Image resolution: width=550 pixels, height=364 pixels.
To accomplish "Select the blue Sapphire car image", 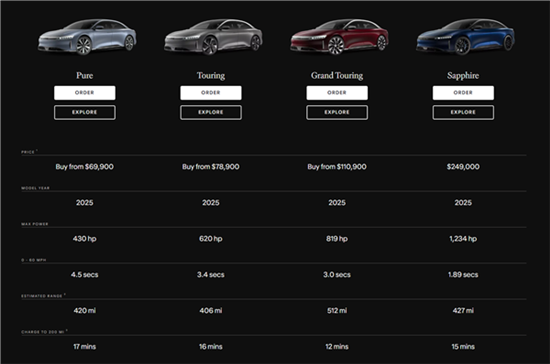I will point(465,37).
